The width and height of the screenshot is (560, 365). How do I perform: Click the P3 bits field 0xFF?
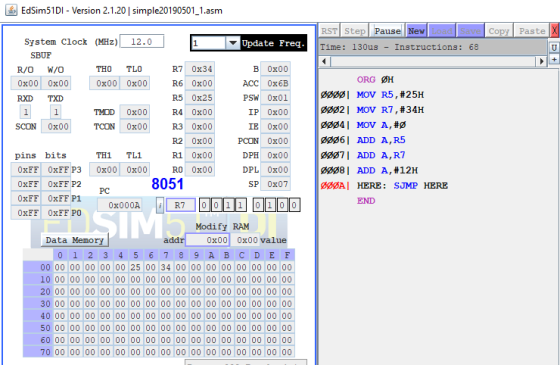click(x=56, y=170)
